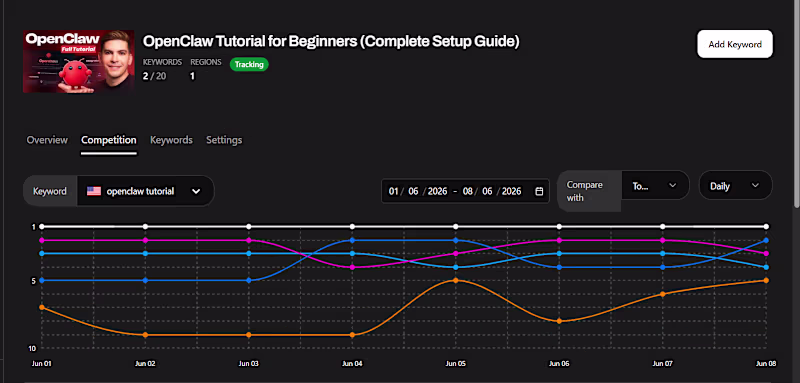Viewport: 800px width, 383px height.
Task: Click the OpenClaw video thumbnail
Action: pos(79,61)
